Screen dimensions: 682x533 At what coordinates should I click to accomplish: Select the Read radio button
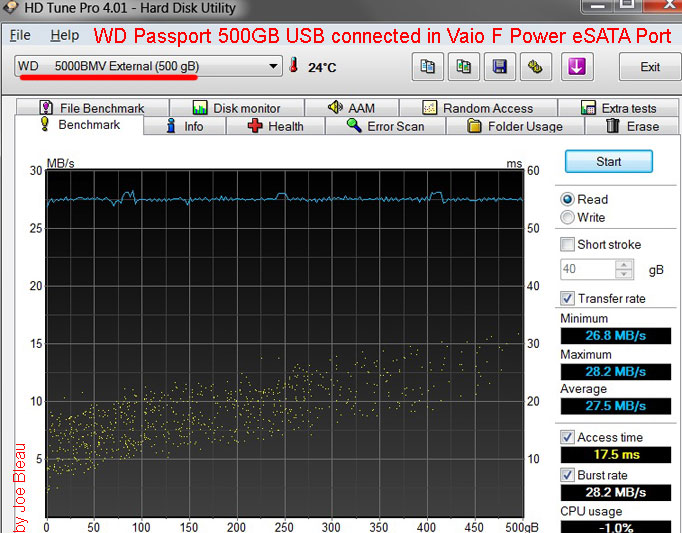(x=567, y=199)
